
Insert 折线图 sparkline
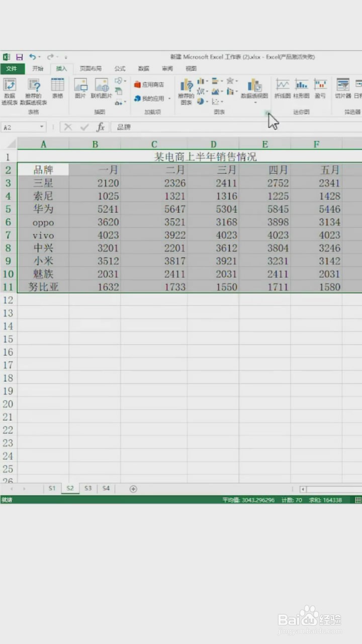(283, 88)
